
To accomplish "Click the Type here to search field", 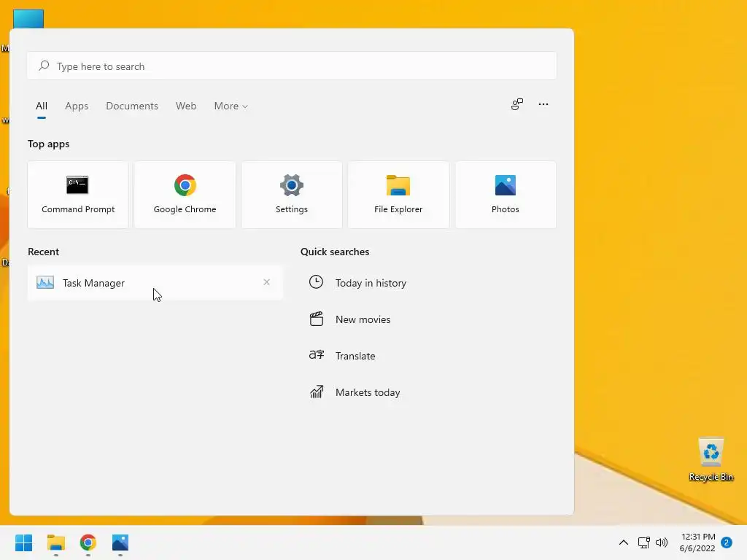I will [x=292, y=66].
